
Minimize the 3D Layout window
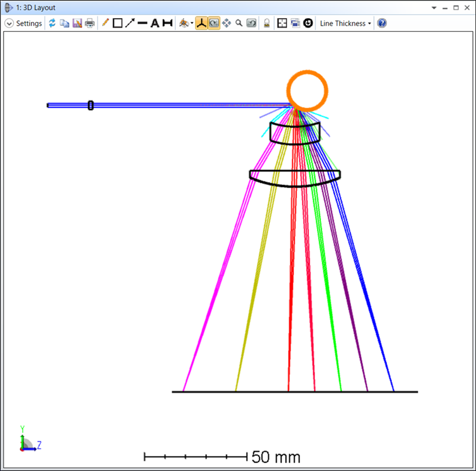point(445,8)
